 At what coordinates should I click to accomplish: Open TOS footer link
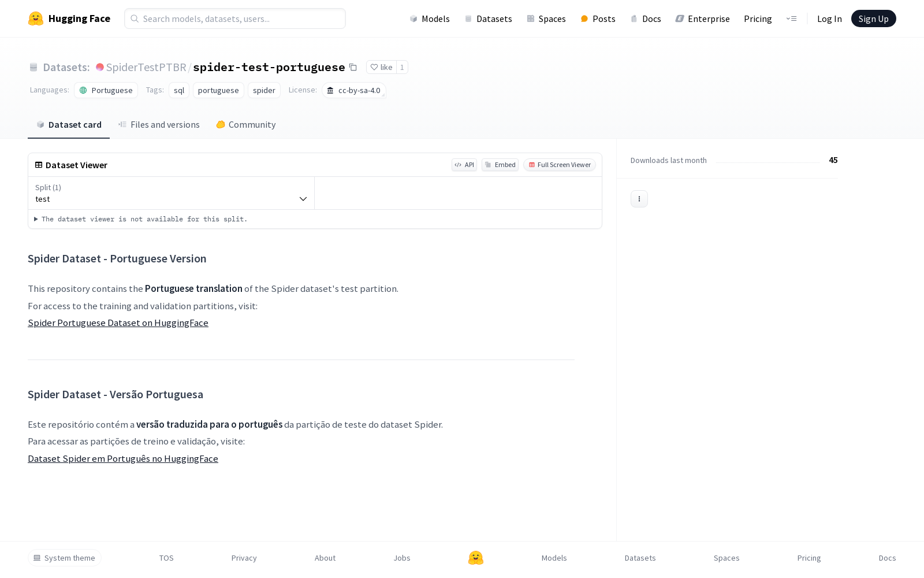pyautogui.click(x=166, y=558)
